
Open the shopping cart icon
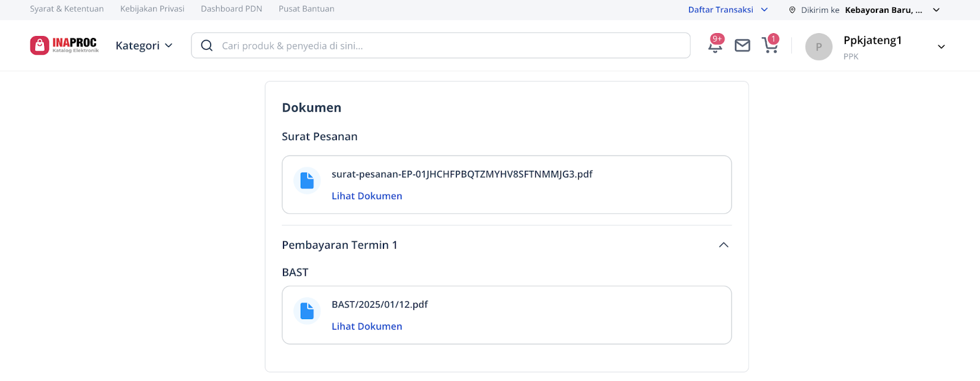click(770, 45)
